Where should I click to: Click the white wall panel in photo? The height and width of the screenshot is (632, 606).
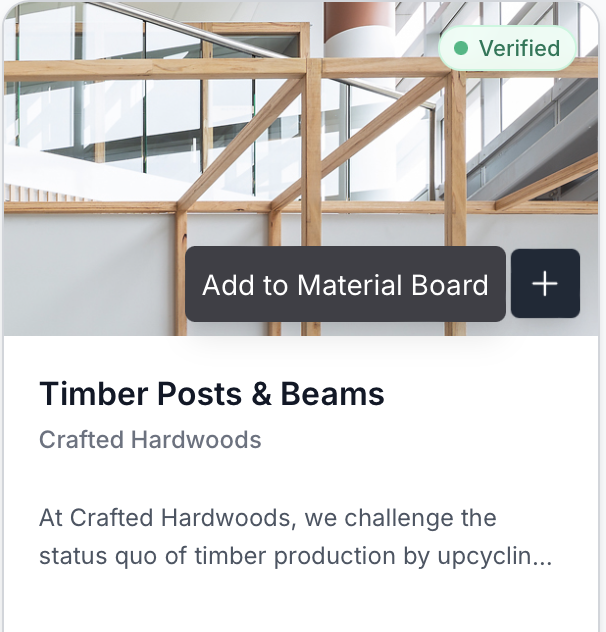coord(90,270)
